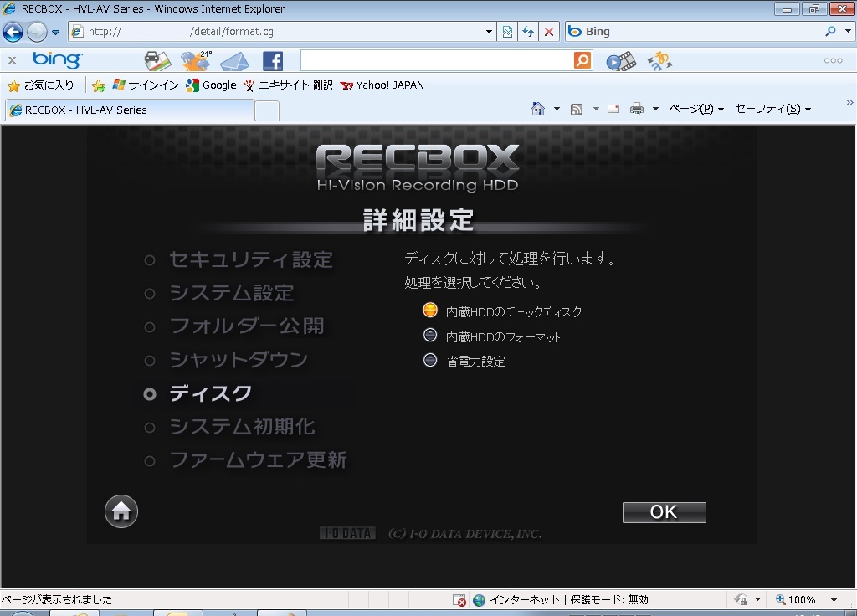Click the browser Forward arrow button
Image resolution: width=857 pixels, height=616 pixels.
pos(37,33)
